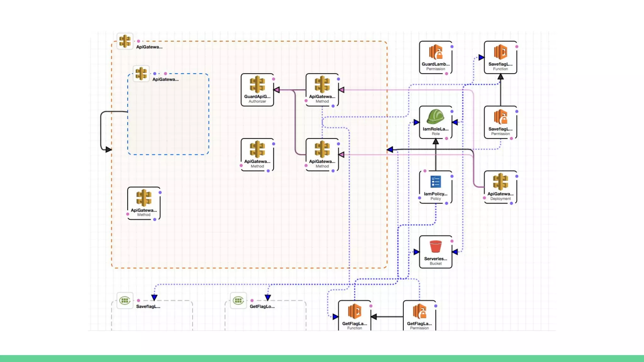
Task: Click the pink connector dot above IamPolicy... Policy
Action: tap(425, 171)
